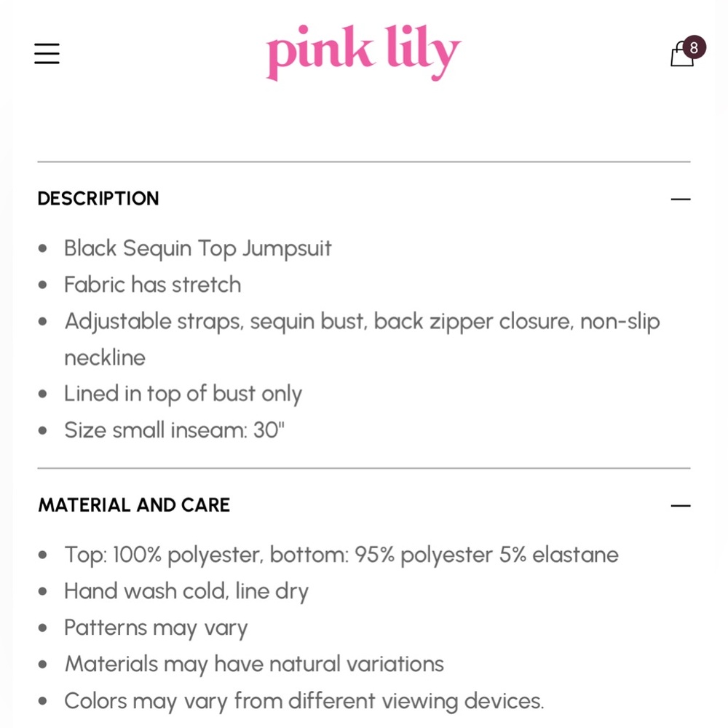The width and height of the screenshot is (728, 728).
Task: Click the Patterns may vary bullet
Action: tap(156, 628)
